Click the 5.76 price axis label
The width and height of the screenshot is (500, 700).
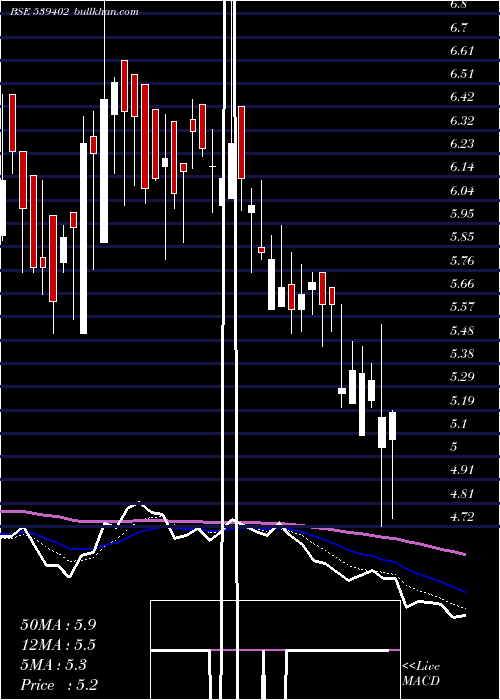coord(462,260)
